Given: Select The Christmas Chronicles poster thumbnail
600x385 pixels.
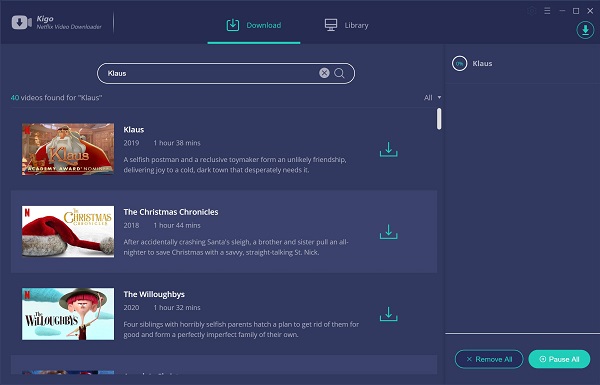Looking at the screenshot, I should pyautogui.click(x=68, y=232).
